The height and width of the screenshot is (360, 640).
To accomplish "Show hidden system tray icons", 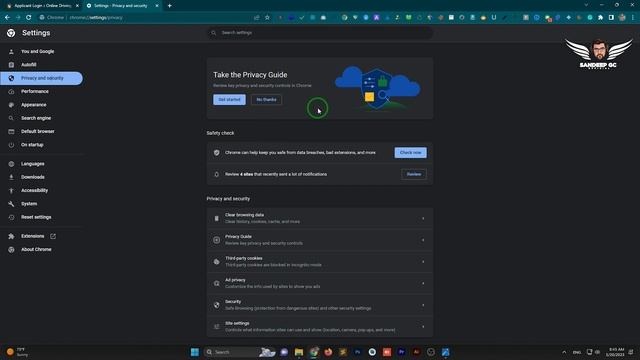I will [564, 352].
